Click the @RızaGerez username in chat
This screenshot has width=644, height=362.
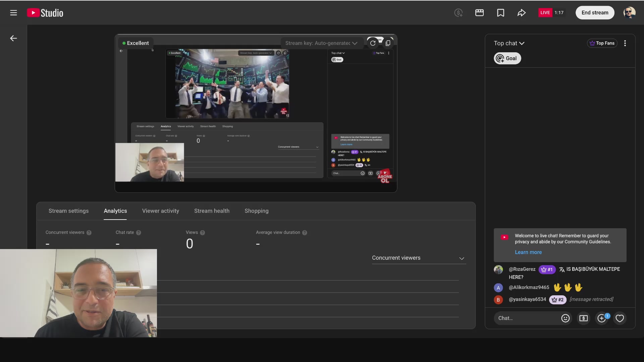tap(522, 269)
